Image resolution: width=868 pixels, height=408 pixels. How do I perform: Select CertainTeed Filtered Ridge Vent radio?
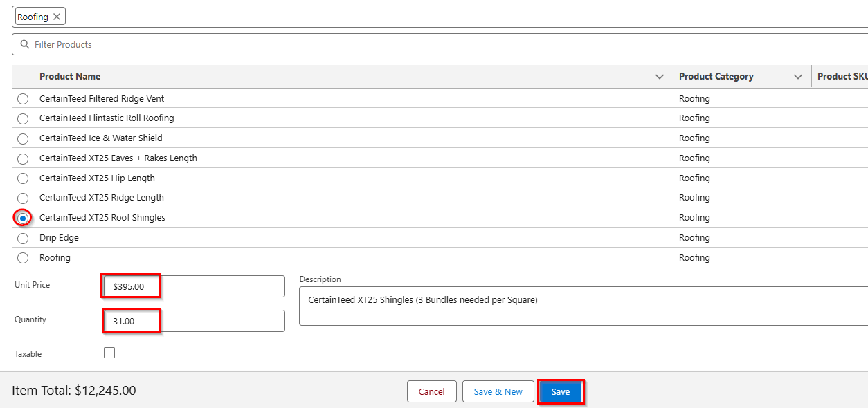point(23,99)
